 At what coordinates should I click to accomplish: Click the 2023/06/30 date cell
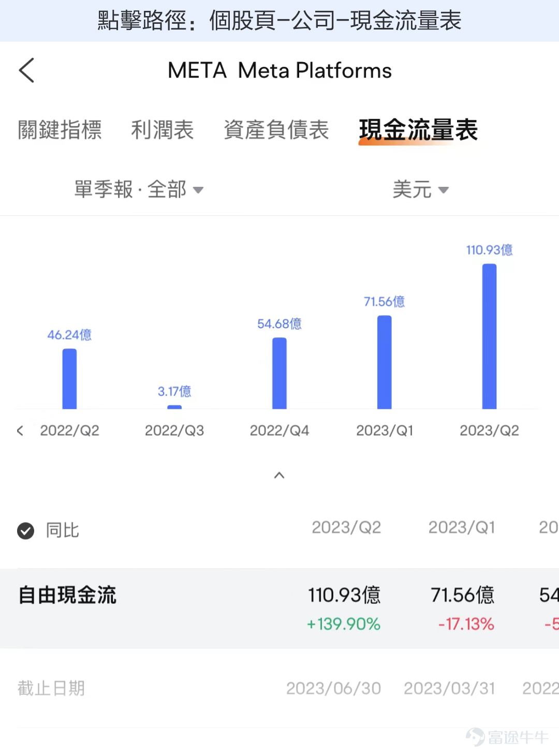(334, 688)
